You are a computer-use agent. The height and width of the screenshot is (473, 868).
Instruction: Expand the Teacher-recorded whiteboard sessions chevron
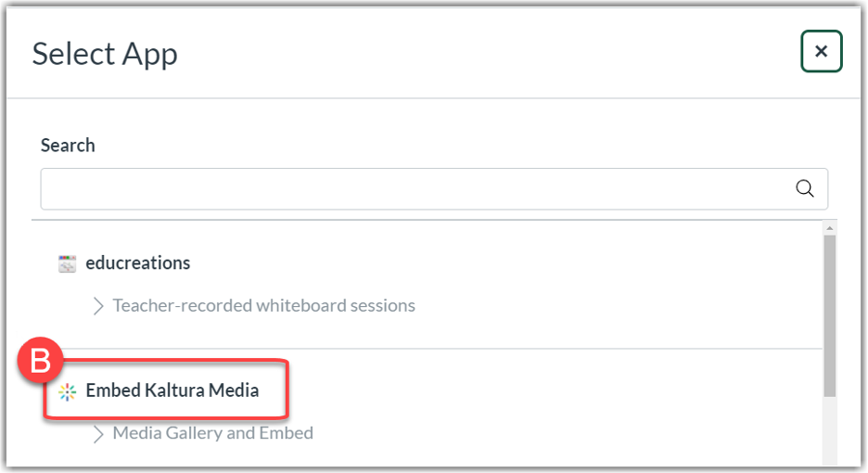pyautogui.click(x=98, y=305)
